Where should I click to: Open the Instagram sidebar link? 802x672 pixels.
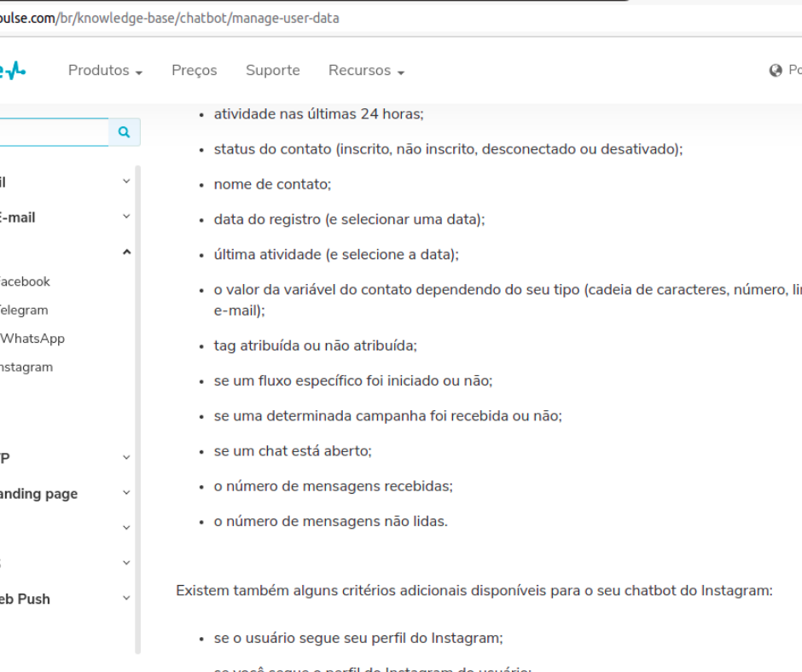26,368
